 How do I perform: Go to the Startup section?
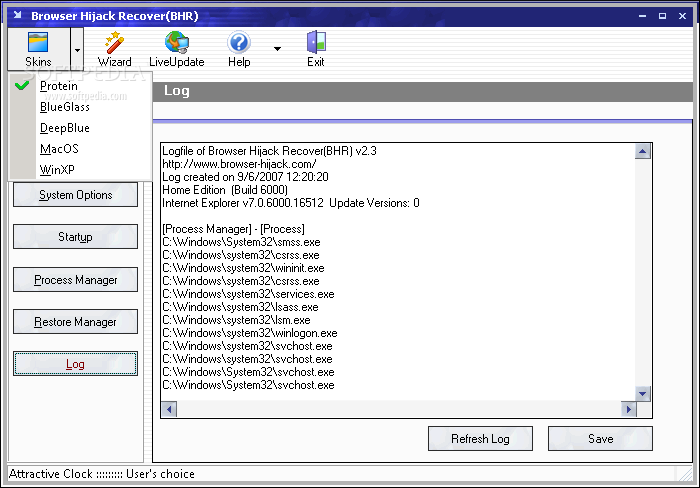75,237
